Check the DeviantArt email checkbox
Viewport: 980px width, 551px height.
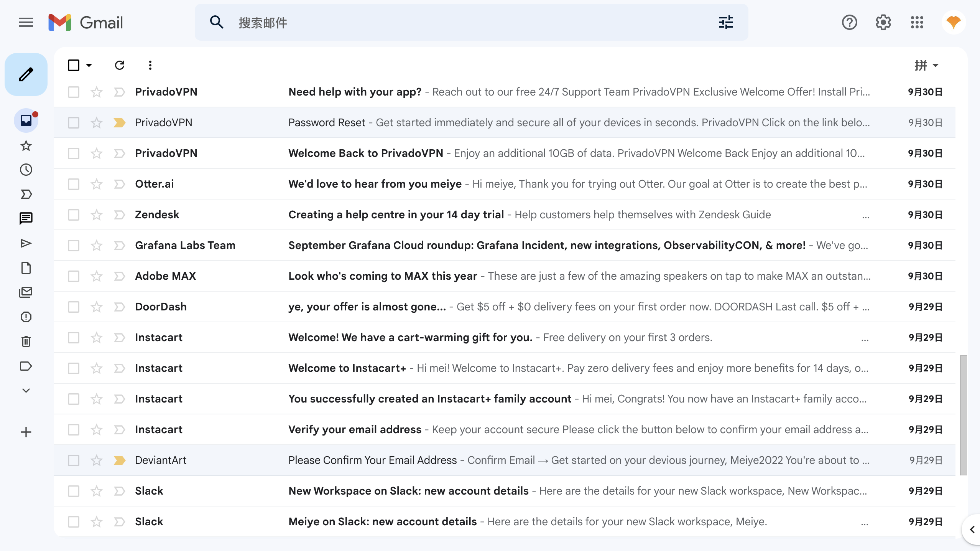[x=74, y=460]
